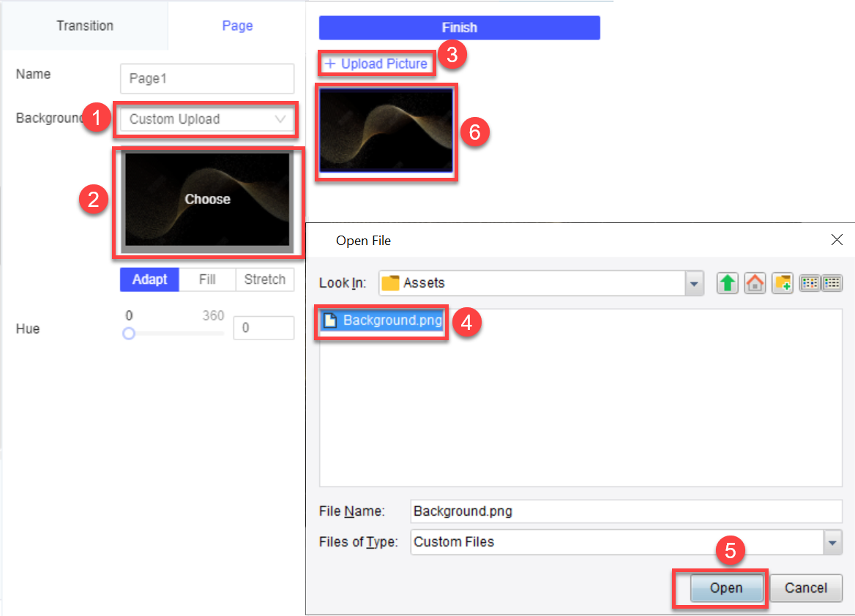Open the Files of Type dropdown
The height and width of the screenshot is (616, 855).
tap(832, 543)
